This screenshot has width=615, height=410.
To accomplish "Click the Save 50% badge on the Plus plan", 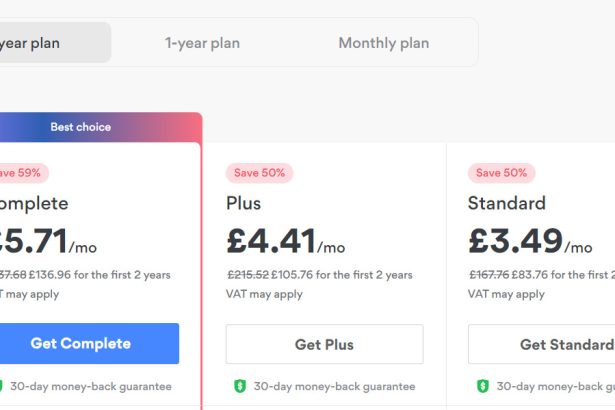I will point(259,173).
